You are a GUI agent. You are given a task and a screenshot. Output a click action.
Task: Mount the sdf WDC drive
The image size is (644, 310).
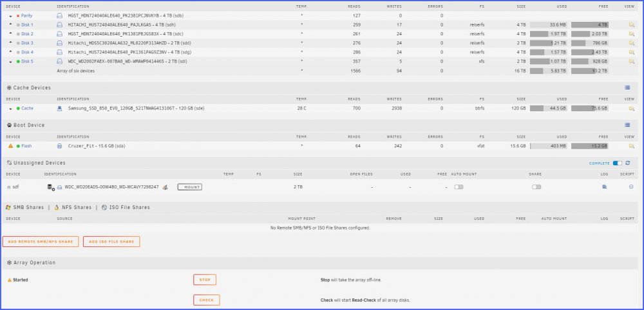point(190,187)
